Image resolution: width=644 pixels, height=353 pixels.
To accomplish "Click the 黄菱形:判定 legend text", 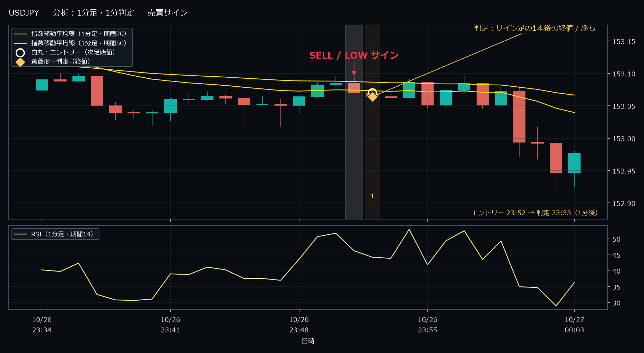I will pyautogui.click(x=61, y=61).
